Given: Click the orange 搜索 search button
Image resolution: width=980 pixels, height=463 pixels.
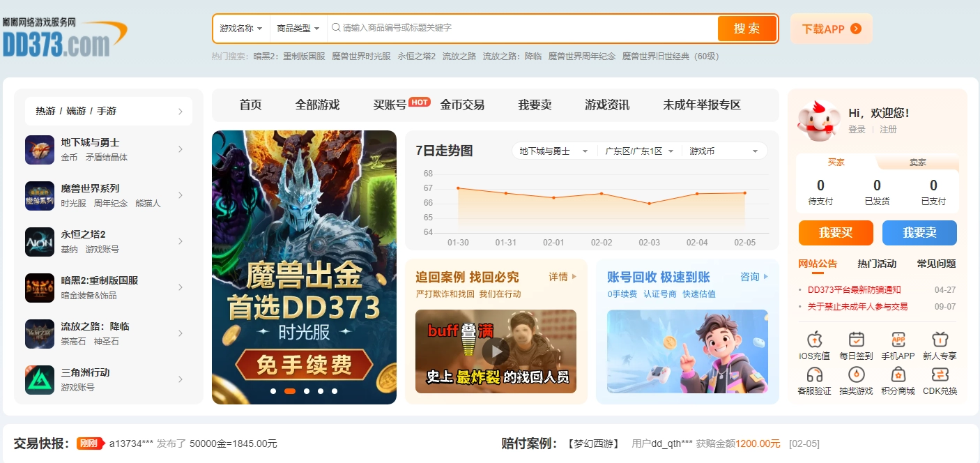Looking at the screenshot, I should [747, 29].
